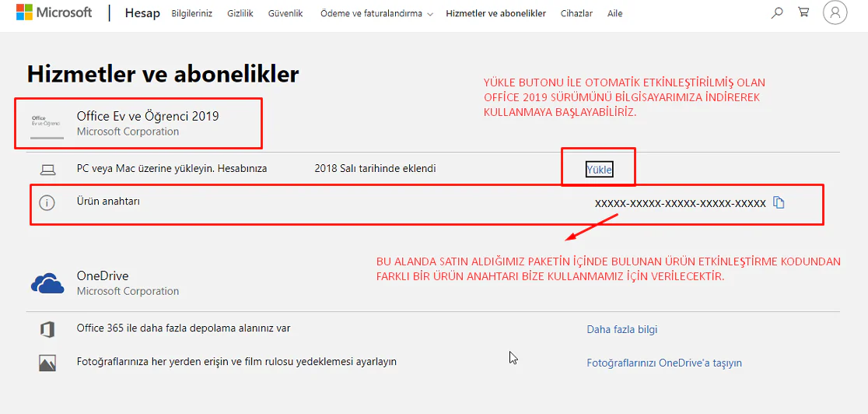
Task: Open the search magnifier icon
Action: (777, 12)
